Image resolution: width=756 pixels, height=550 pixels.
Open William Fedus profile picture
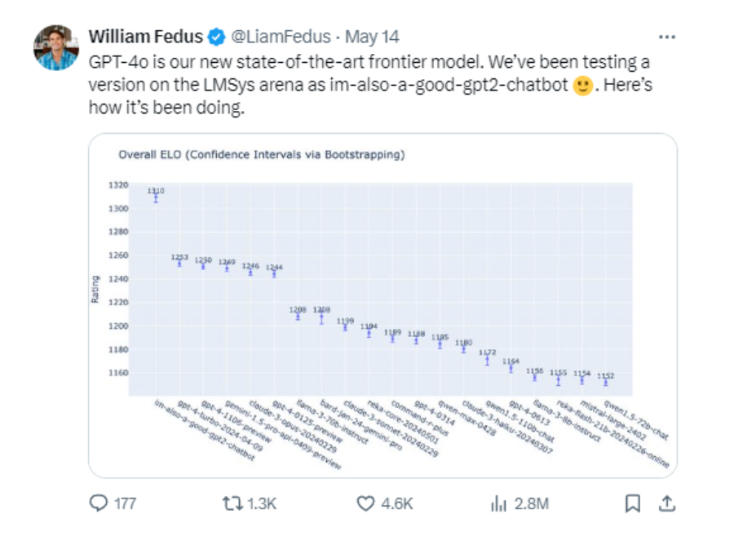(56, 48)
